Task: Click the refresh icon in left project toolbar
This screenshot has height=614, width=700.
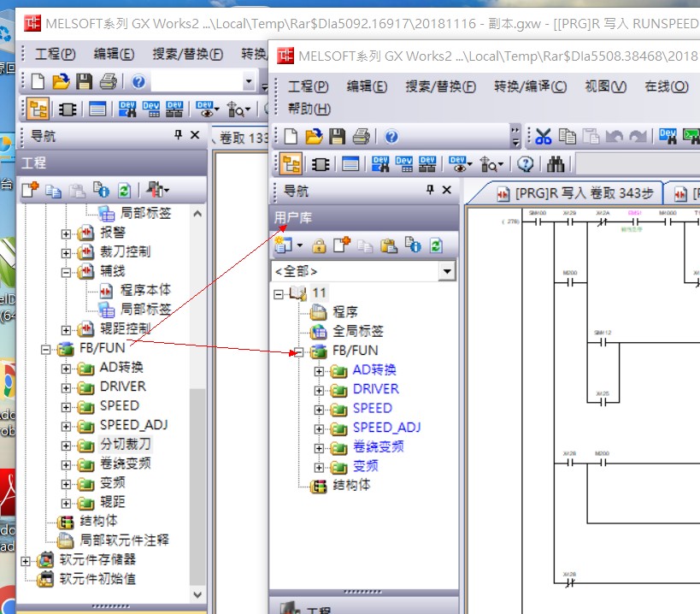Action: click(x=125, y=190)
